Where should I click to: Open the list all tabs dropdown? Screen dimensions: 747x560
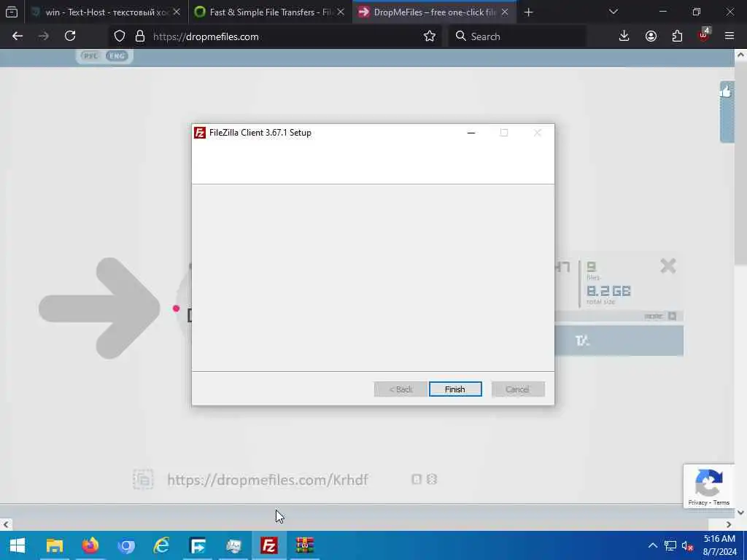(x=614, y=12)
